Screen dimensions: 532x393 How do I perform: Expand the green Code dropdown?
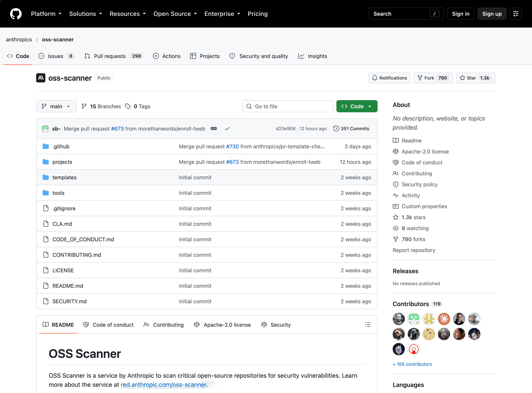pyautogui.click(x=357, y=106)
